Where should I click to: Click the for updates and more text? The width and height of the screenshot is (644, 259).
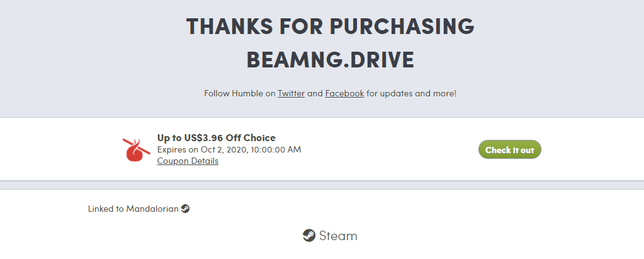(412, 93)
